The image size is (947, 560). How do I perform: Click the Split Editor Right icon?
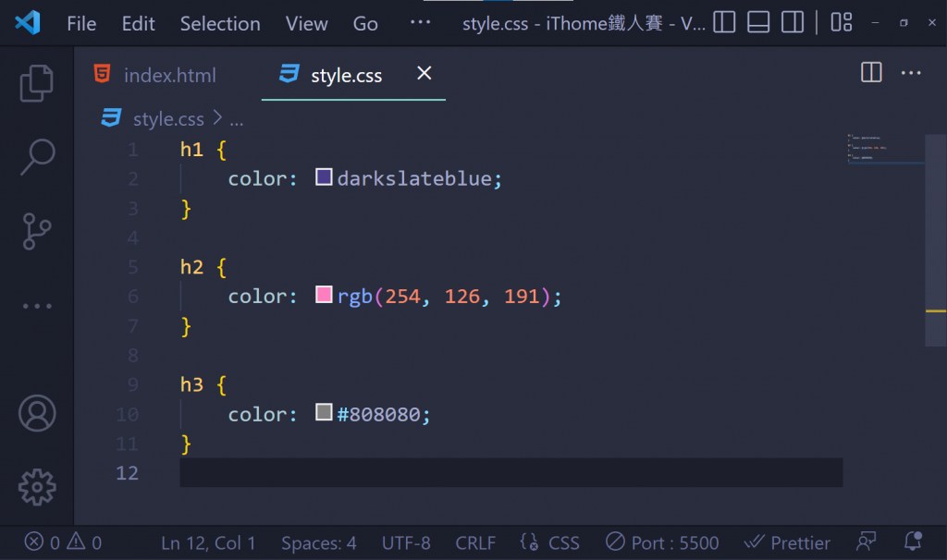[871, 72]
